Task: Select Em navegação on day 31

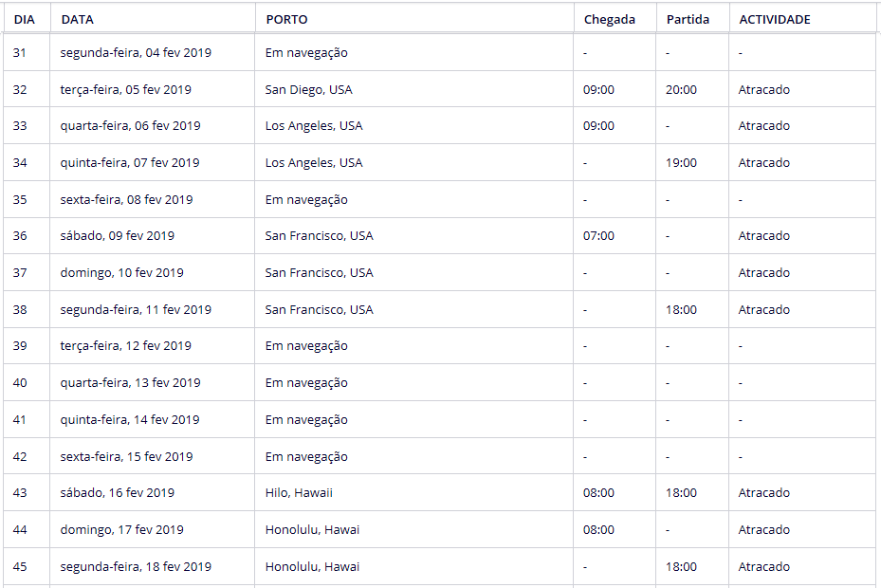Action: click(306, 53)
